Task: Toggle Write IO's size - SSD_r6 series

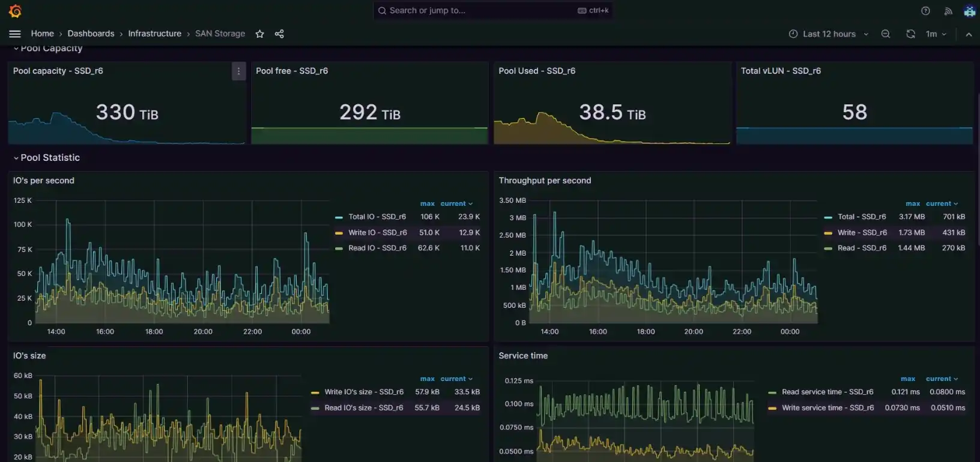Action: pos(364,392)
